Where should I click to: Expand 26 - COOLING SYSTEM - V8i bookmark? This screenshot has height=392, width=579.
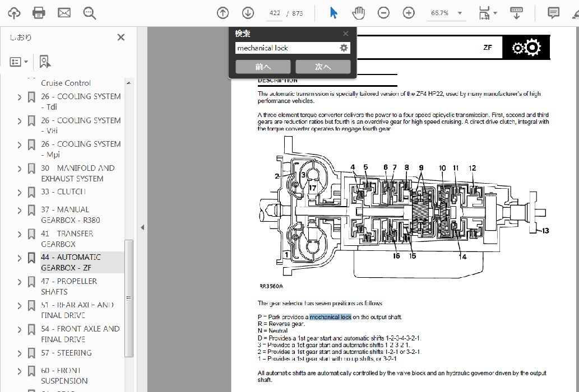pyautogui.click(x=20, y=121)
